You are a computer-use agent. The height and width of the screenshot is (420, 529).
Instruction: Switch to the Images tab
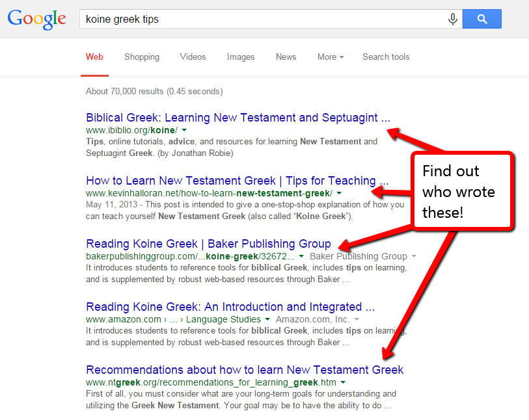tap(241, 57)
